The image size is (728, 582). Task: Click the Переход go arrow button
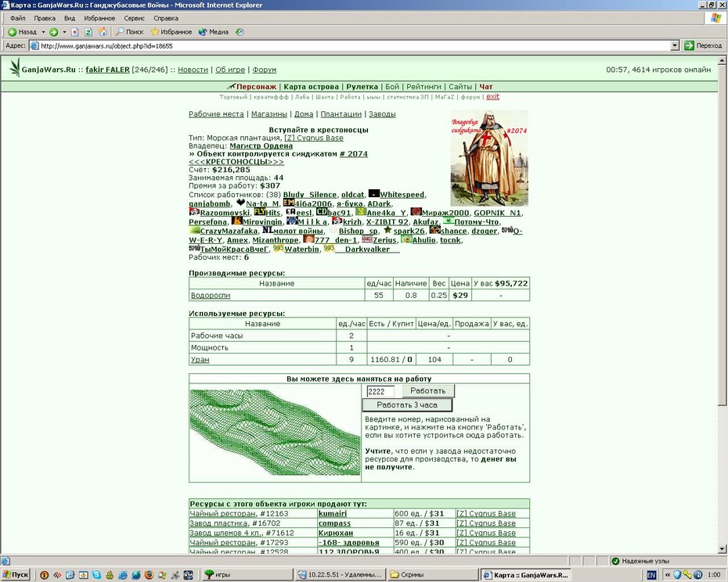(704, 45)
